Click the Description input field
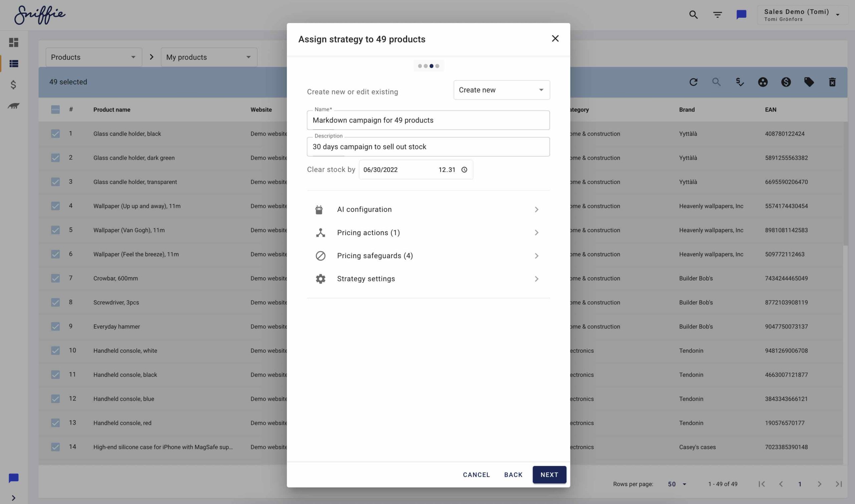This screenshot has width=855, height=504. tap(428, 147)
